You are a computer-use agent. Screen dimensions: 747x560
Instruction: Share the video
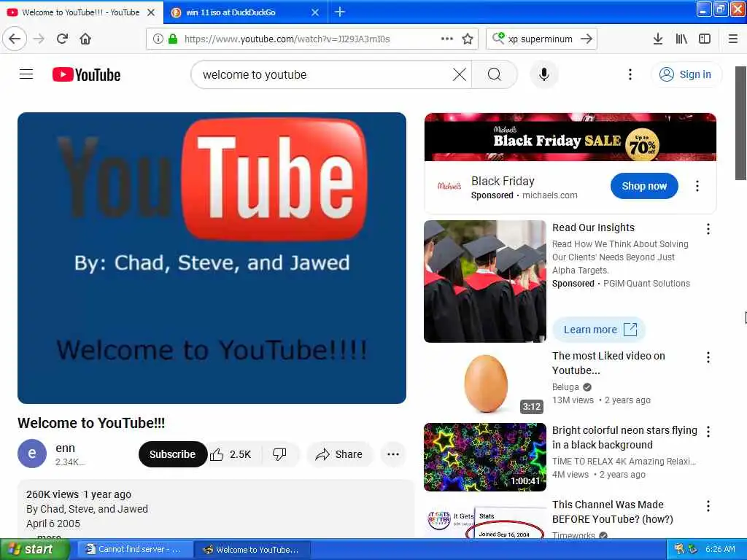[338, 454]
